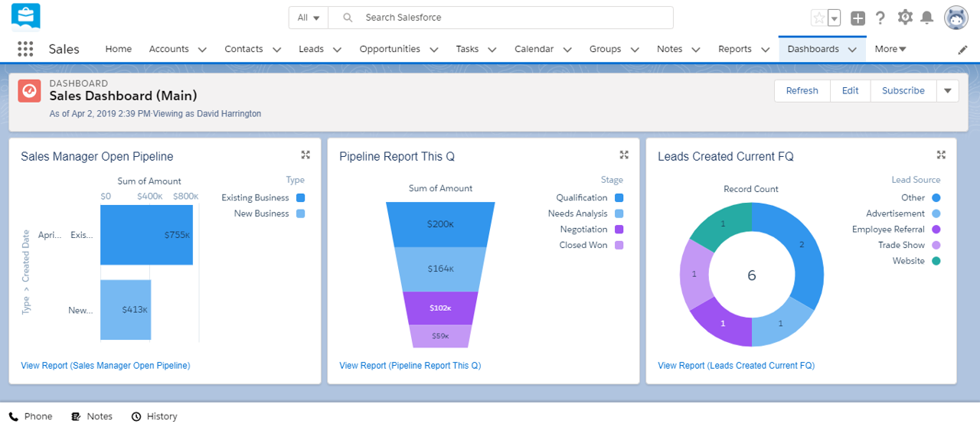Click the New Business legend color swatch

click(x=301, y=214)
